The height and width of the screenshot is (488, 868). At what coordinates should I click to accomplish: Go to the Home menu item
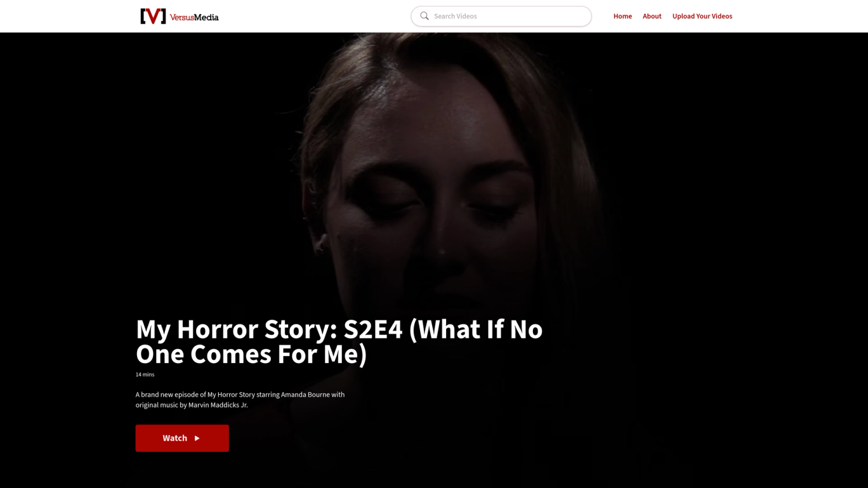[x=623, y=16]
